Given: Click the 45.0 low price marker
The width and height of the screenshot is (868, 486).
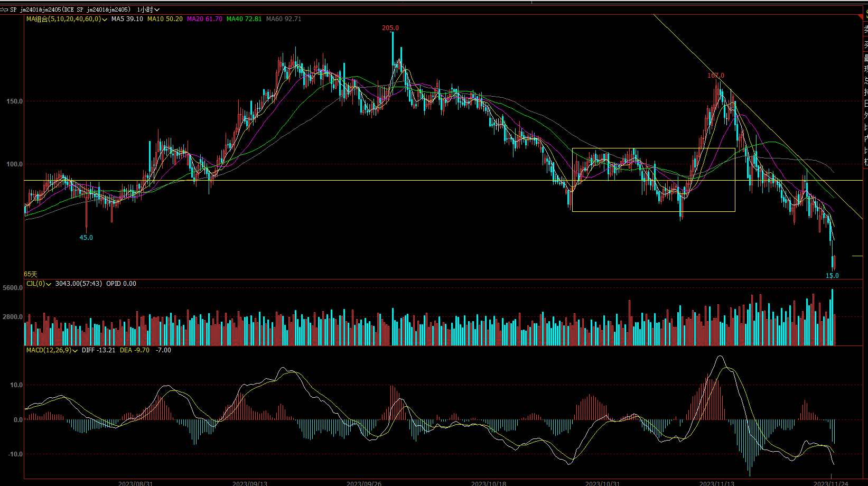Looking at the screenshot, I should (86, 238).
